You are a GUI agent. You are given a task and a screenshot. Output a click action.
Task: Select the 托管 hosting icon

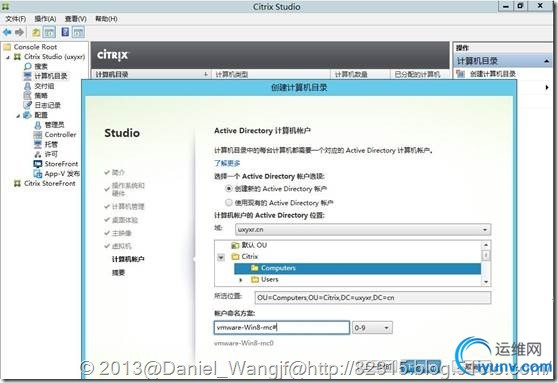[38, 144]
